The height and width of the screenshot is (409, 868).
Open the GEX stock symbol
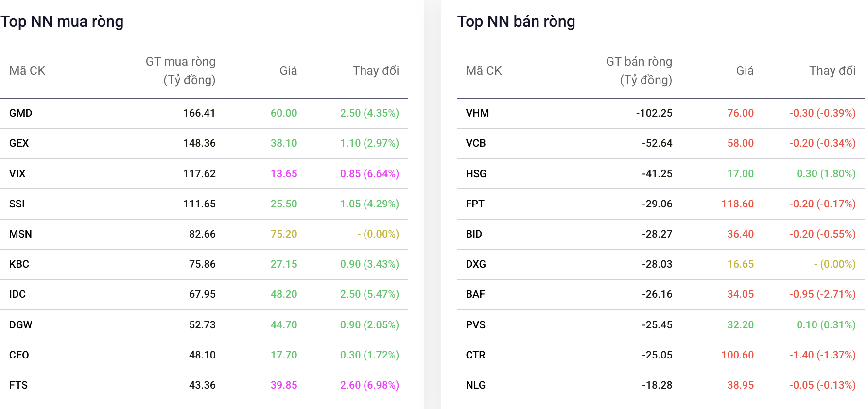19,143
